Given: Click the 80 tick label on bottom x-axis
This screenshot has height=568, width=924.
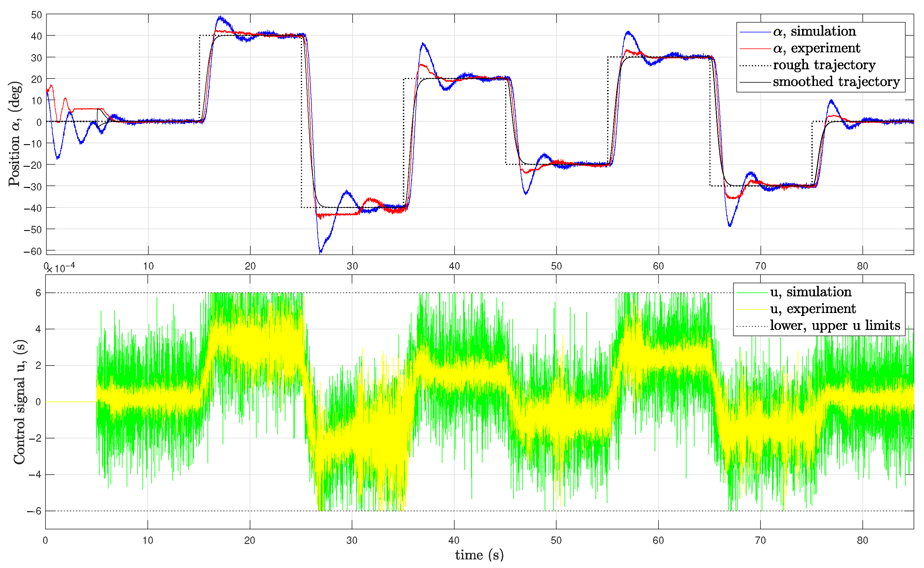Looking at the screenshot, I should (x=862, y=541).
